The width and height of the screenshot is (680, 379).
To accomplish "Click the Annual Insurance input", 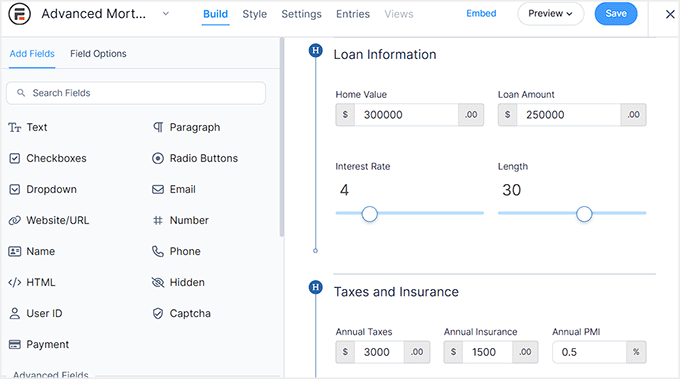I will [487, 352].
